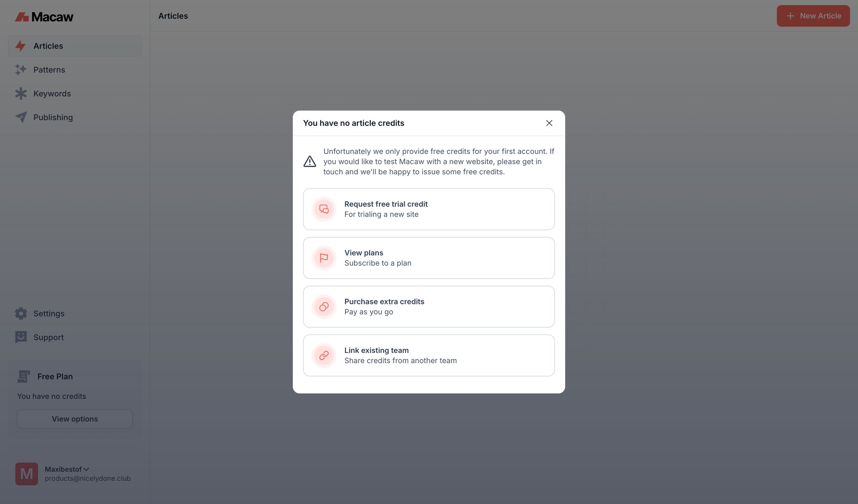
Task: Click the Support smiley chat icon
Action: pos(21,337)
